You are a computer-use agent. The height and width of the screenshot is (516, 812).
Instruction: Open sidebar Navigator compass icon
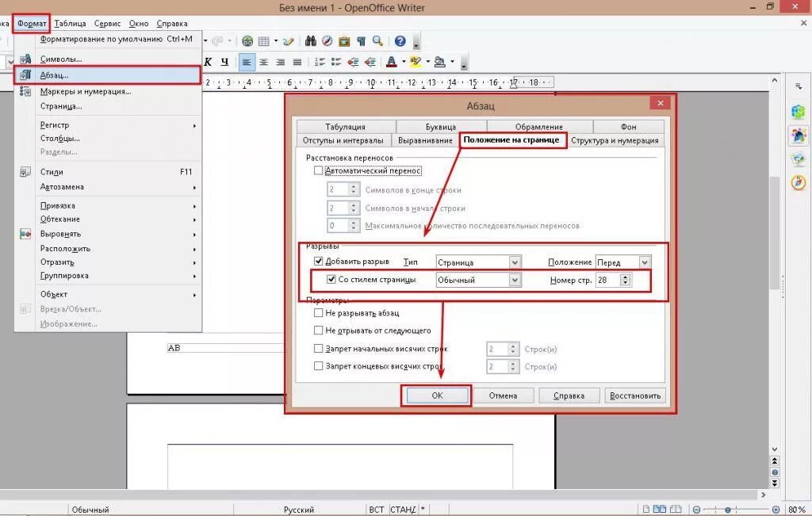pyautogui.click(x=798, y=182)
